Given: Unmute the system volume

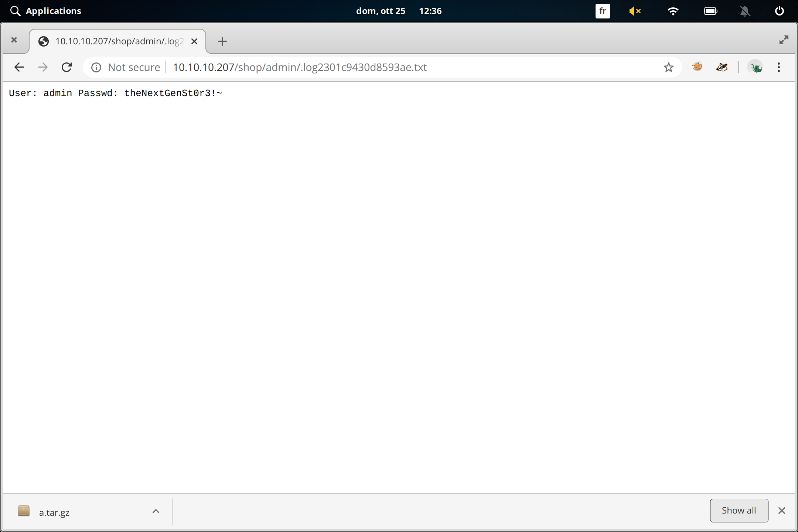Looking at the screenshot, I should pos(635,11).
